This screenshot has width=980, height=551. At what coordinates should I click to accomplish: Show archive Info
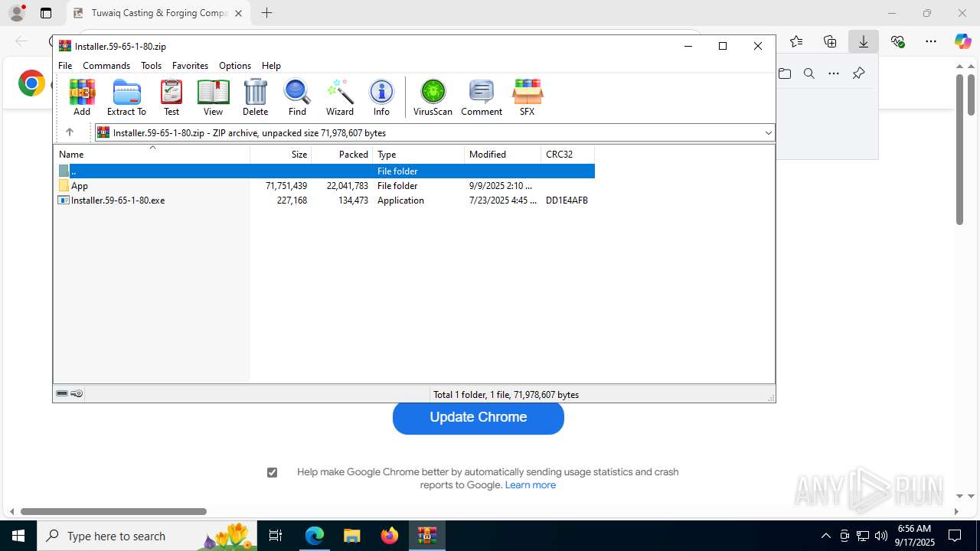coord(381,97)
